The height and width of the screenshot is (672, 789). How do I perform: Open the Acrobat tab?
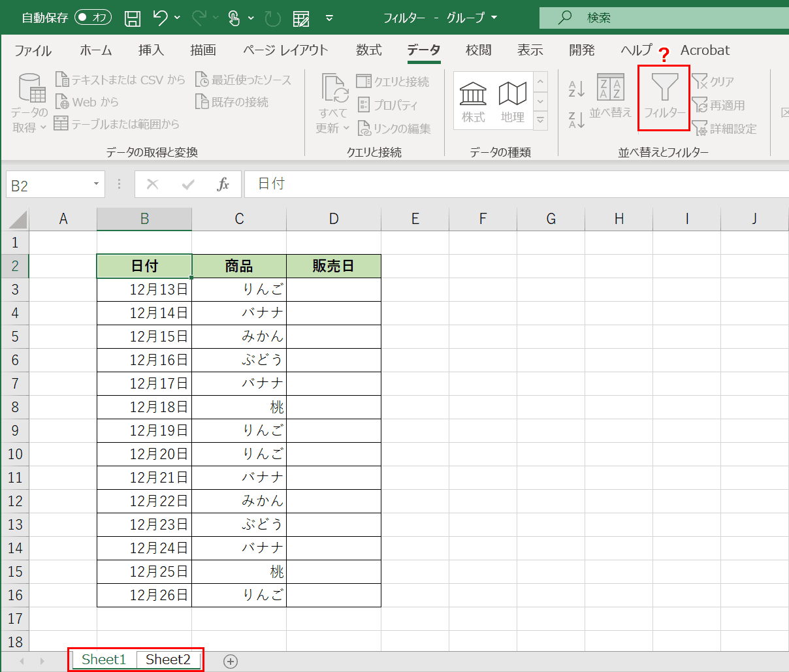pos(705,50)
